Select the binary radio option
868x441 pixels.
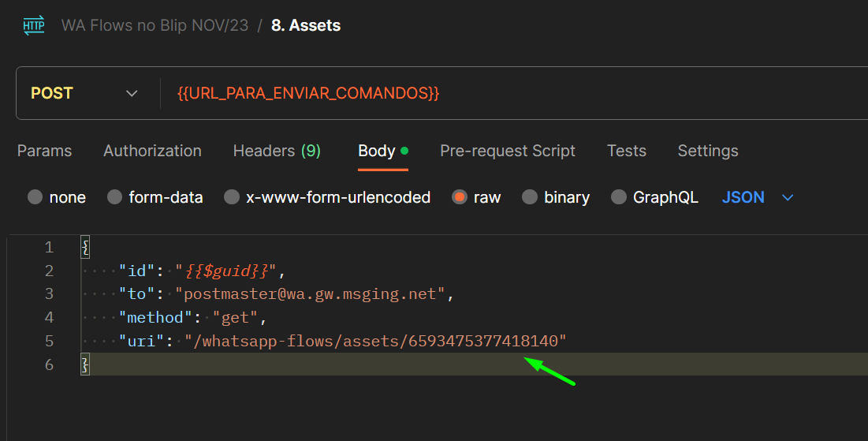[x=530, y=197]
